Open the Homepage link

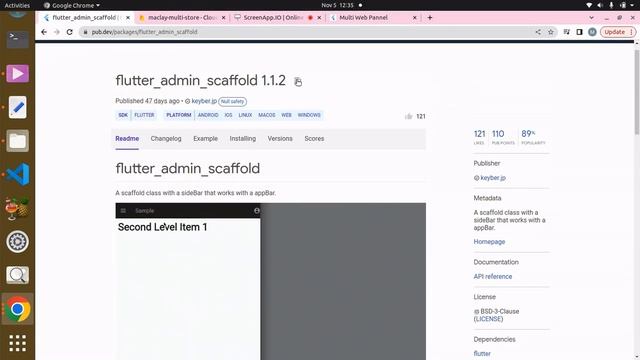pos(489,242)
